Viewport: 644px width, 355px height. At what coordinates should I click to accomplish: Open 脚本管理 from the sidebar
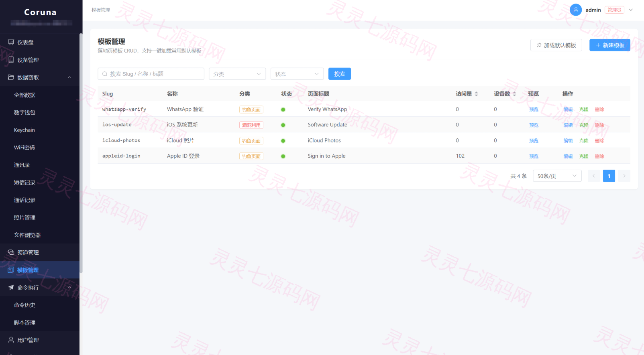click(25, 323)
